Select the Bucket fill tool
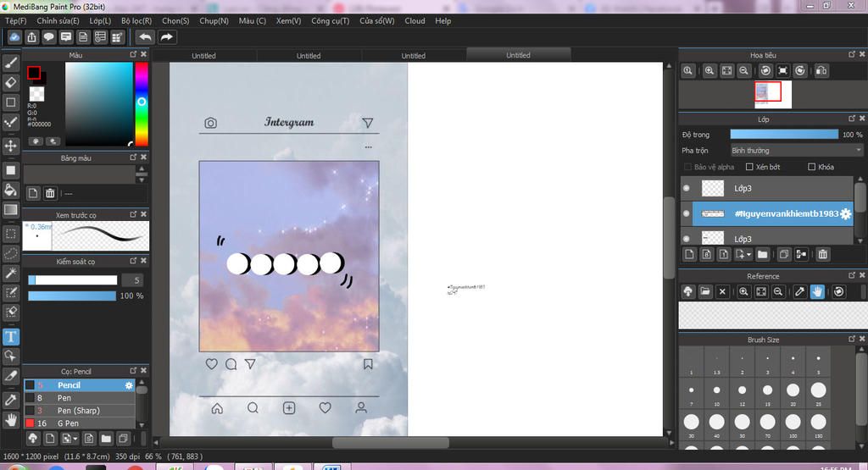 pos(10,190)
